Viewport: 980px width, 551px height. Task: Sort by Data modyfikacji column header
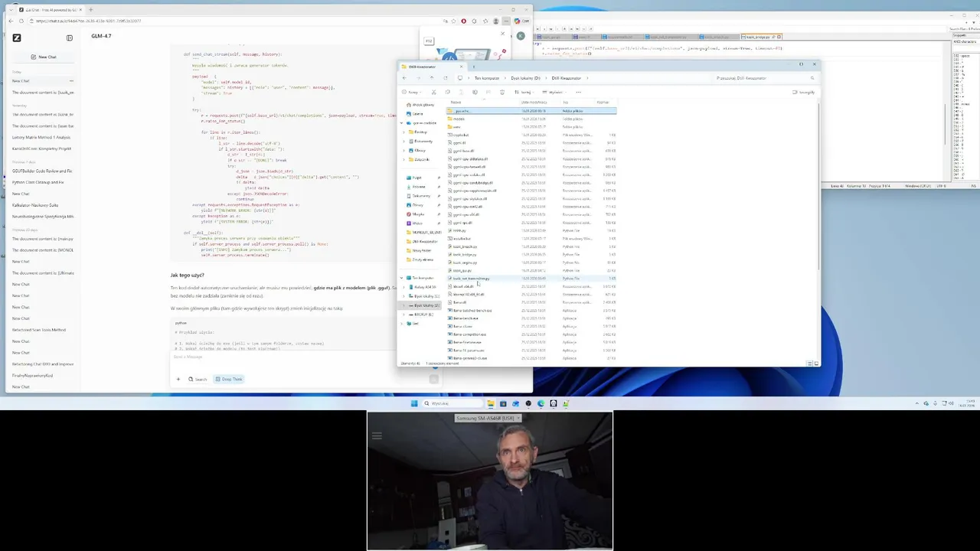coord(534,102)
